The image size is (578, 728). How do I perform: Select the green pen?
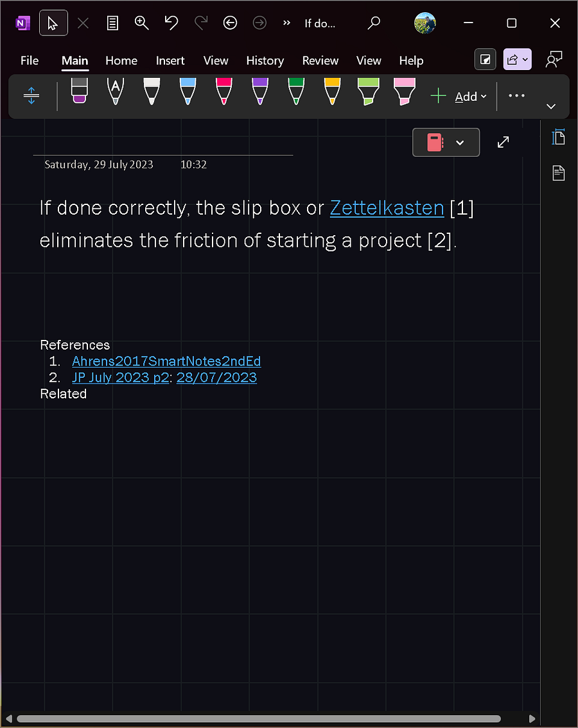296,91
